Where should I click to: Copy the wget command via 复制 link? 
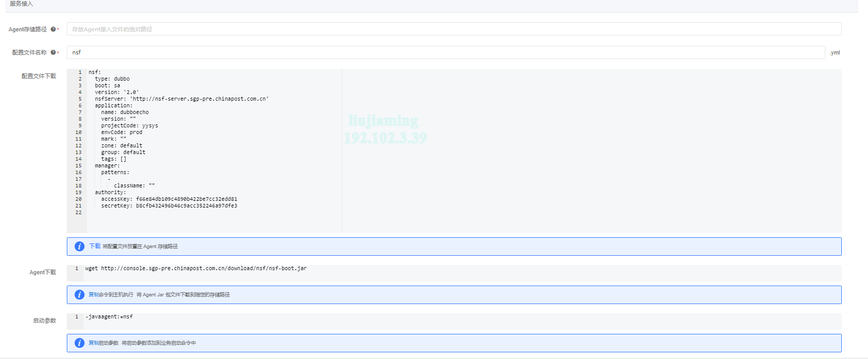coord(93,295)
